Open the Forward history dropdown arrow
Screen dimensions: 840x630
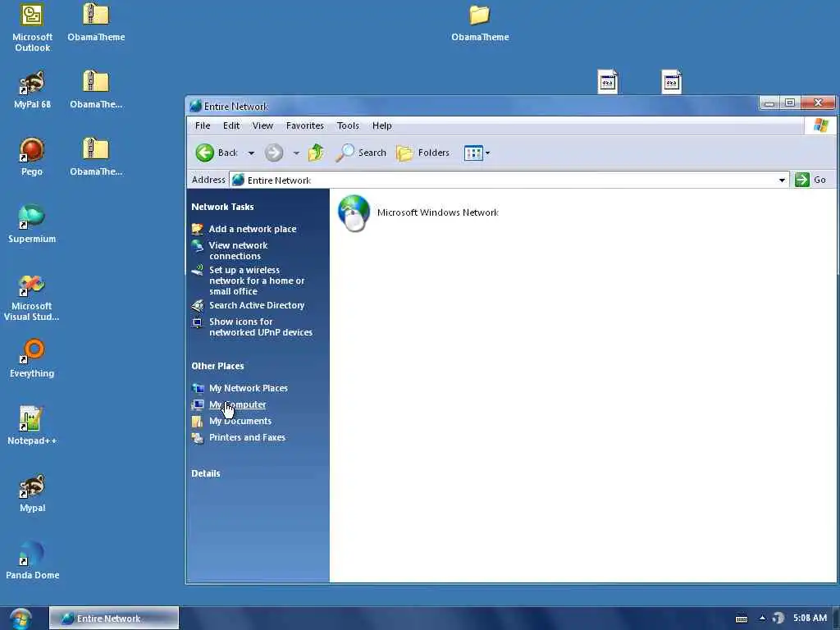pos(295,153)
